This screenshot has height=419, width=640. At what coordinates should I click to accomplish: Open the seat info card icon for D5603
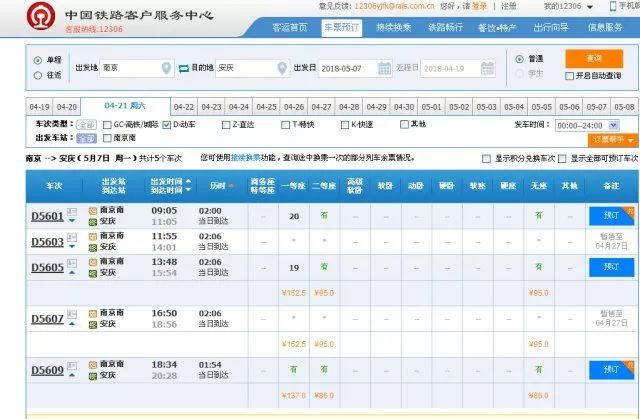click(72, 237)
